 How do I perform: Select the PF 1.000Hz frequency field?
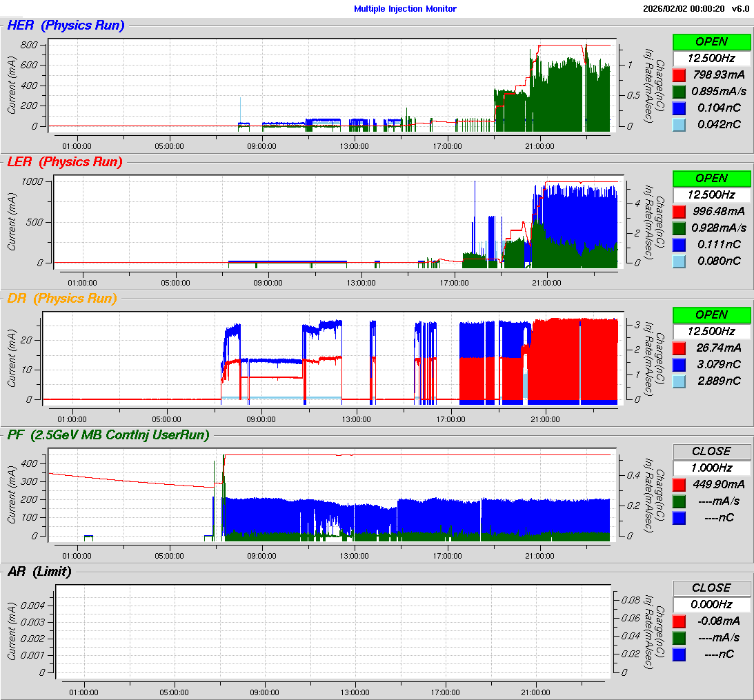pos(711,468)
